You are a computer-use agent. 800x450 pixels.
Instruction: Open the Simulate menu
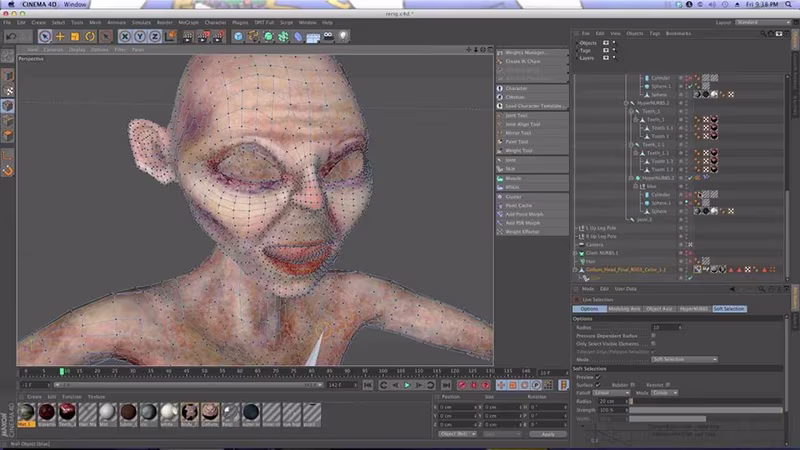(x=141, y=22)
